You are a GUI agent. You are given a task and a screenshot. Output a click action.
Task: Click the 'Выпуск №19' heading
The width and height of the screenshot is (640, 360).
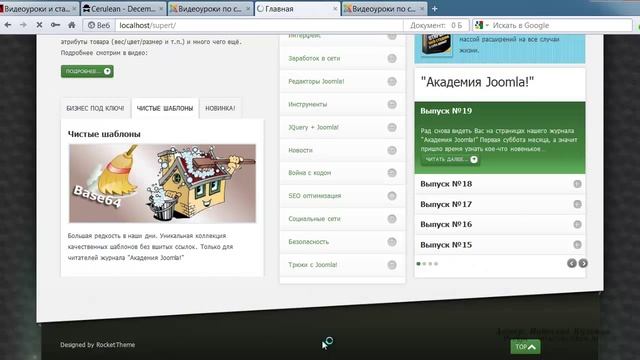coord(446,111)
